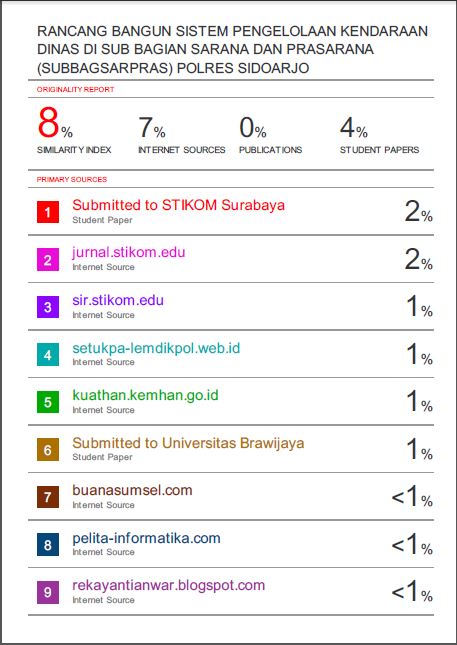This screenshot has height=645, width=457.
Task: Open Submitted to Universitas Brawijaya source
Action: click(188, 443)
